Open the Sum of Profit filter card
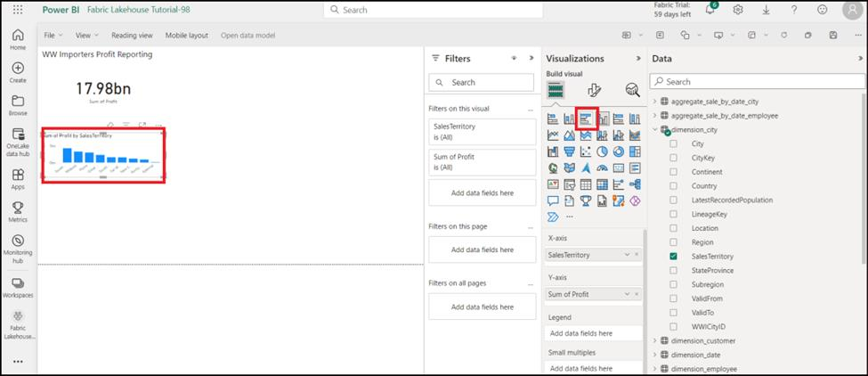The width and height of the screenshot is (868, 376). [483, 161]
